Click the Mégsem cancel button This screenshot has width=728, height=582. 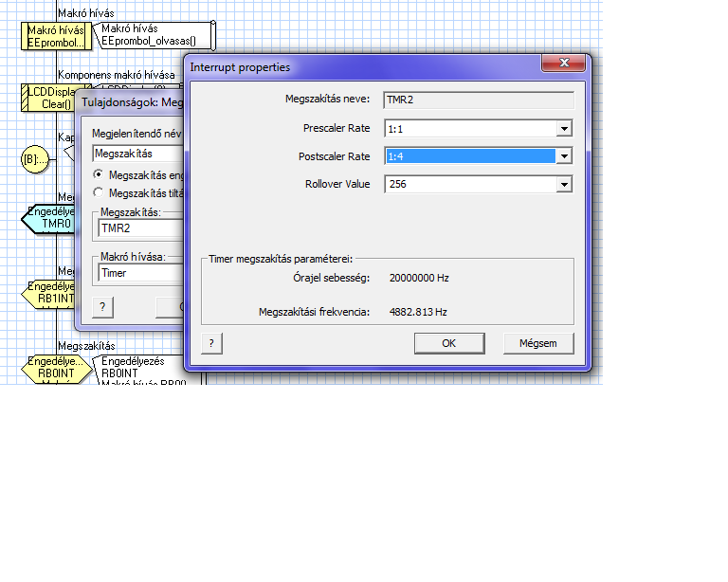point(538,343)
